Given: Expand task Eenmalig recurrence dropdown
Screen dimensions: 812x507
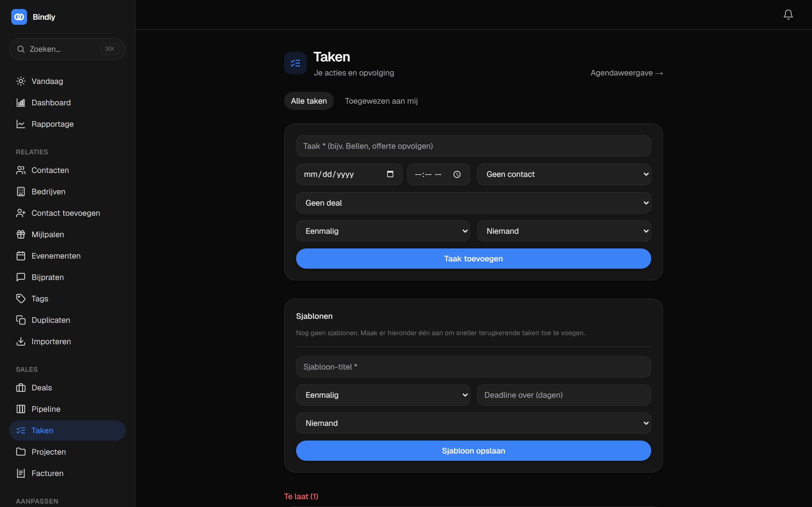Looking at the screenshot, I should [x=383, y=231].
